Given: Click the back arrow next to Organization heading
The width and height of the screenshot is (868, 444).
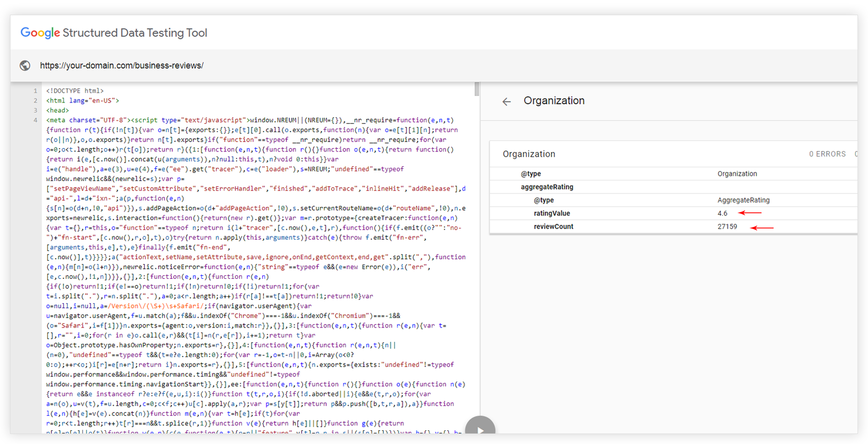Looking at the screenshot, I should [x=506, y=102].
